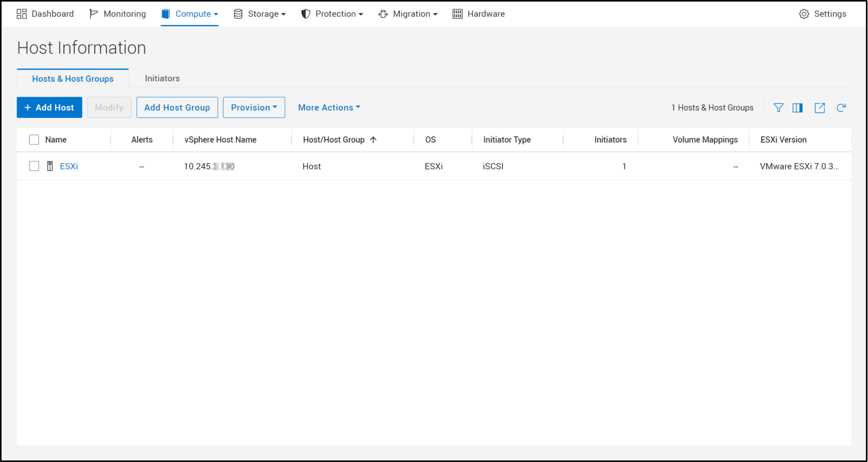Open the Provision dropdown
The image size is (868, 462).
[x=254, y=108]
